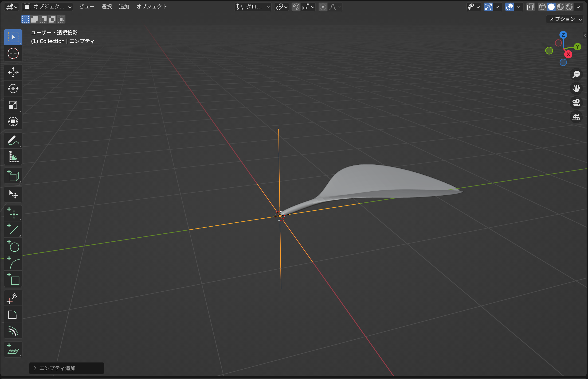This screenshot has height=379, width=588.
Task: Open the ビュー menu
Action: click(x=87, y=7)
